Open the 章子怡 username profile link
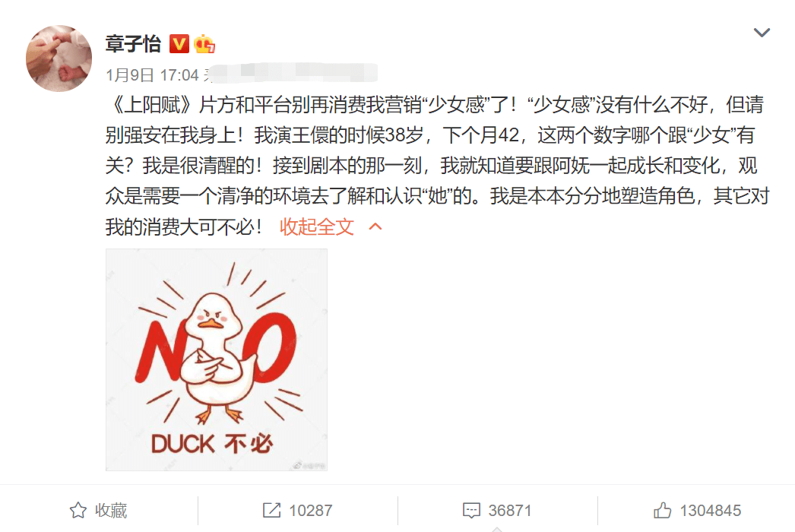The width and height of the screenshot is (795, 532). (x=133, y=44)
